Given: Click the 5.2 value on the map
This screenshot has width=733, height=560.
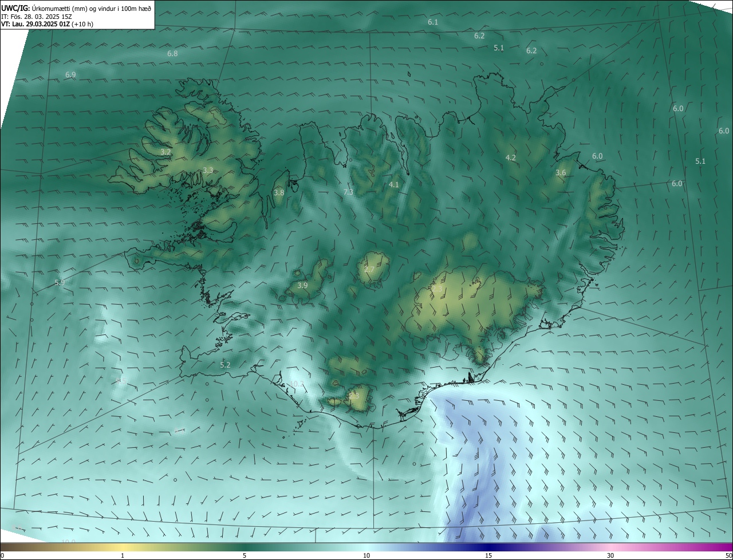Looking at the screenshot, I should [x=225, y=365].
